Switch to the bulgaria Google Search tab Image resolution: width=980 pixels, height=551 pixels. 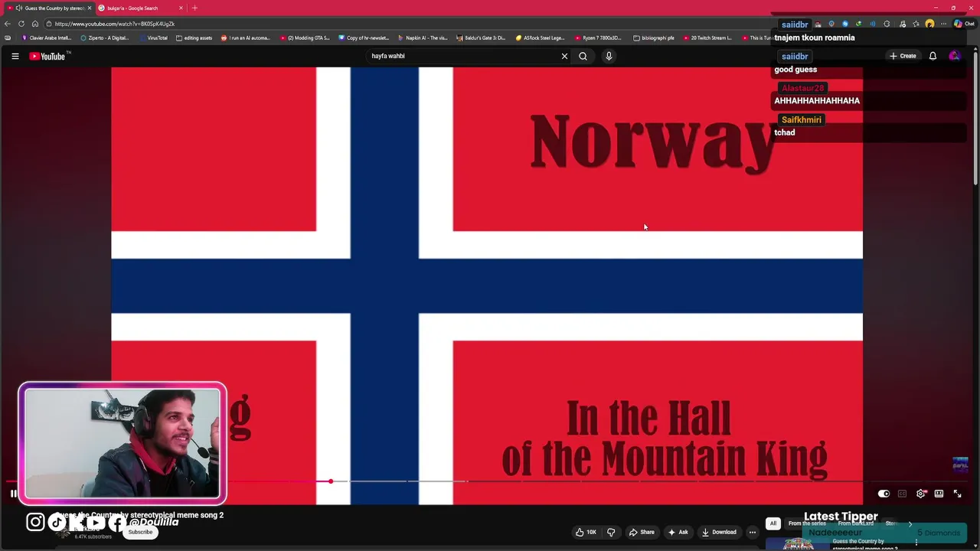[136, 8]
